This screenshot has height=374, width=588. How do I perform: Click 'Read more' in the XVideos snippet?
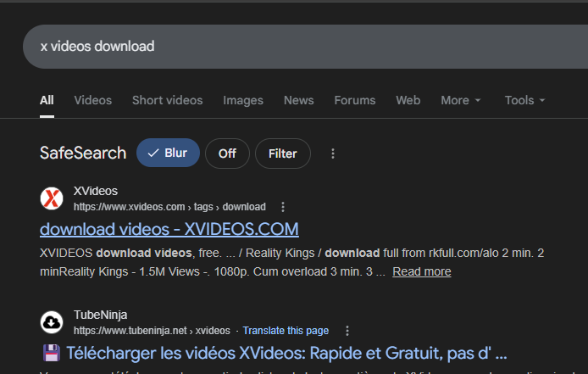[421, 271]
